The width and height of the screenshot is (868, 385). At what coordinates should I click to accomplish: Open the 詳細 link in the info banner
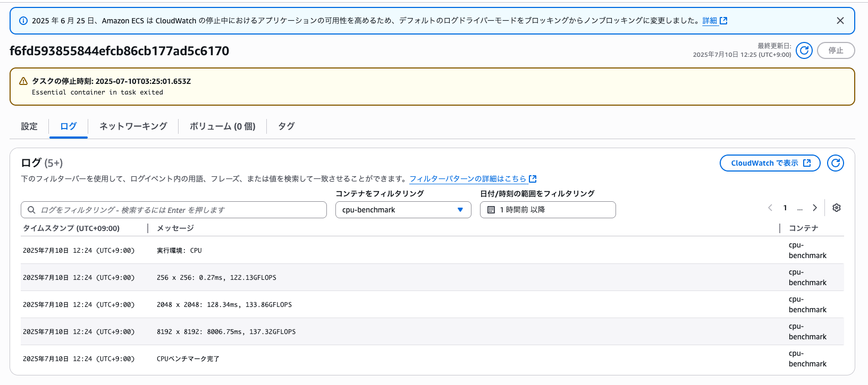pyautogui.click(x=710, y=21)
